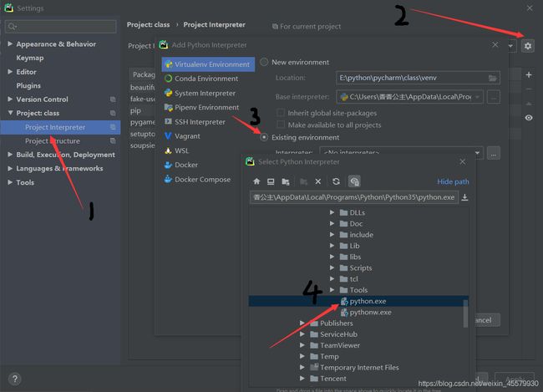
Task: Select the pip package row
Action: [x=143, y=110]
